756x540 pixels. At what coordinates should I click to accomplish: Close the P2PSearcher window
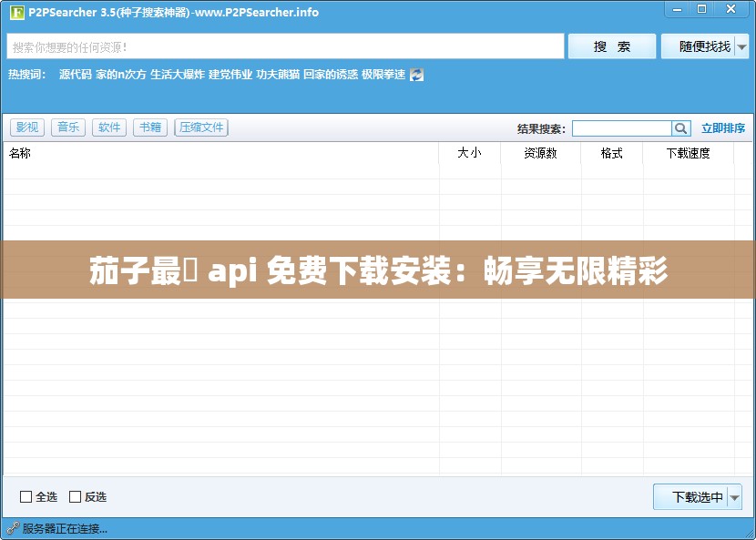(x=730, y=9)
